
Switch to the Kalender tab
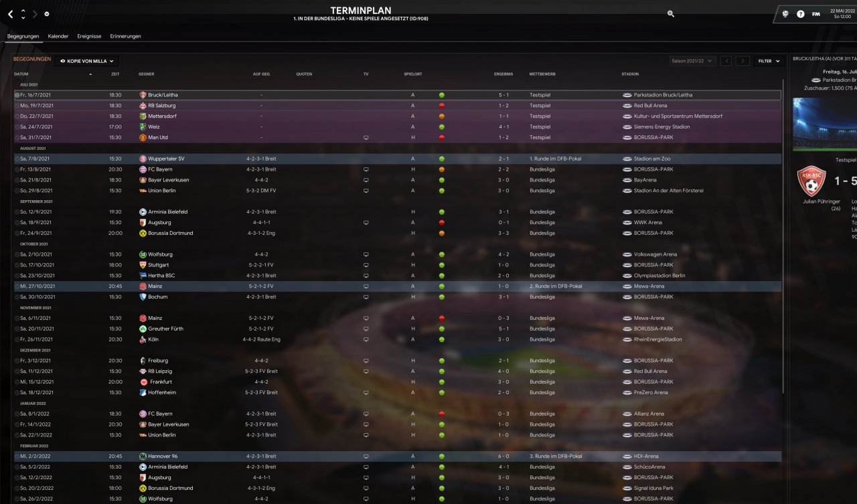58,36
